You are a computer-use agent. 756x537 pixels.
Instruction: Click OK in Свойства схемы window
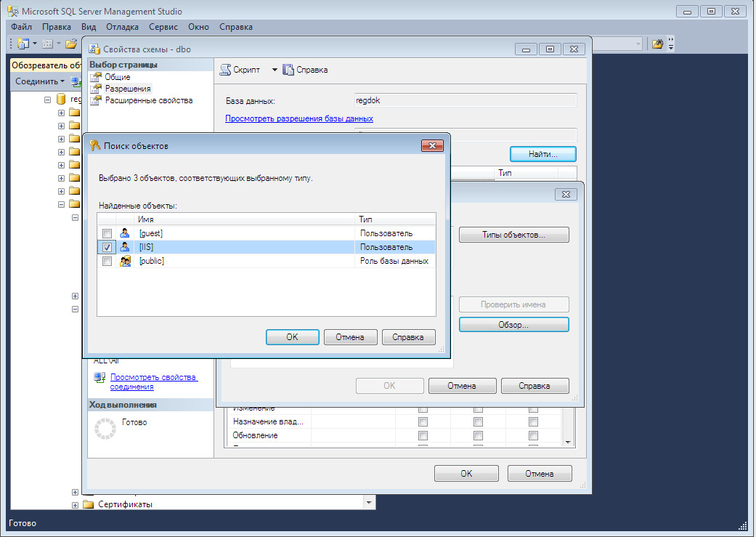point(466,474)
